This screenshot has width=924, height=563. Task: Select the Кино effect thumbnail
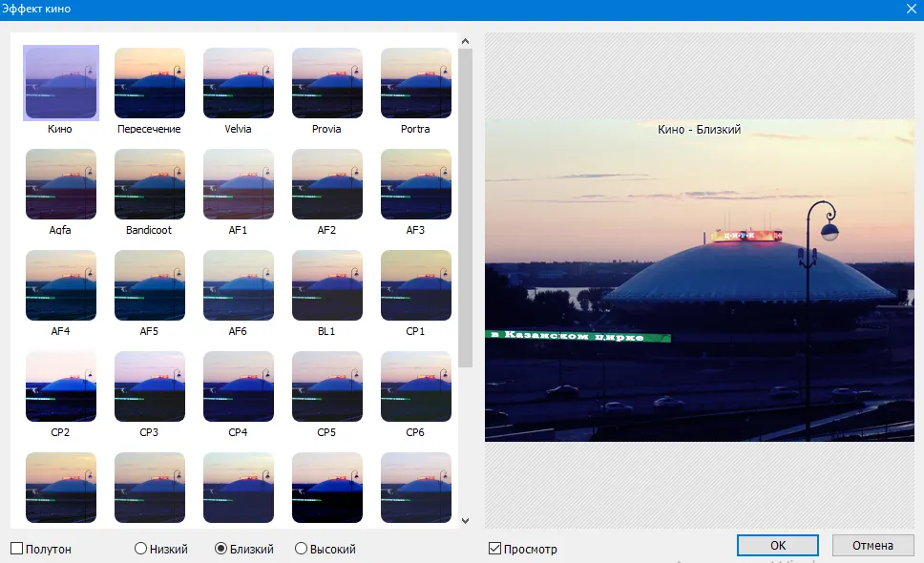(61, 83)
